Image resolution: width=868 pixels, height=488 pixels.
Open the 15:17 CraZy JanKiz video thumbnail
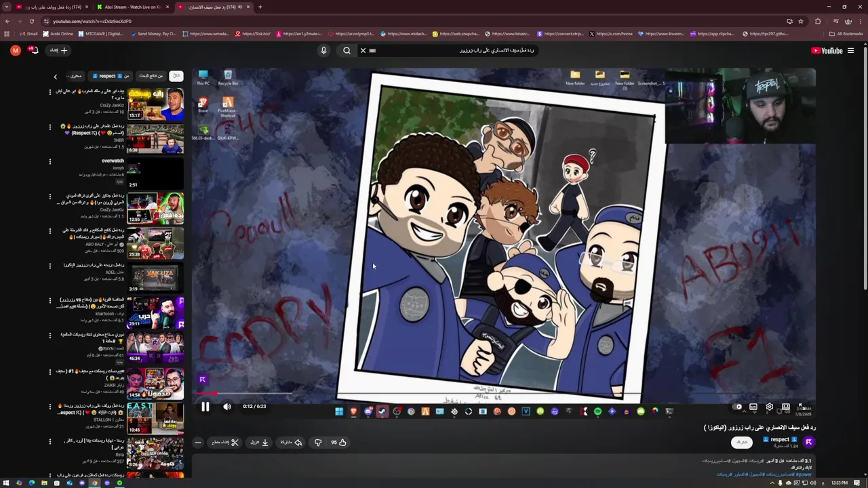point(155,104)
